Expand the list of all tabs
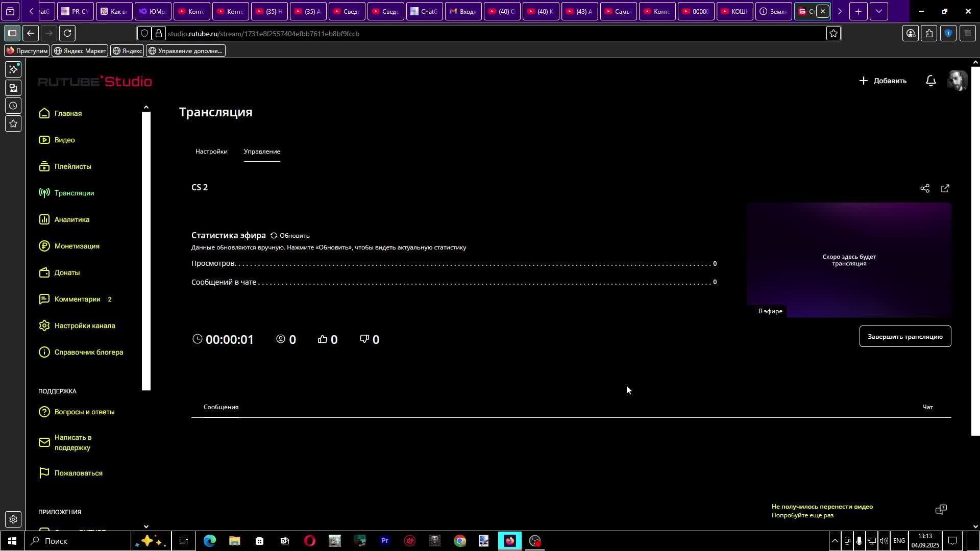This screenshot has height=551, width=980. tap(878, 11)
